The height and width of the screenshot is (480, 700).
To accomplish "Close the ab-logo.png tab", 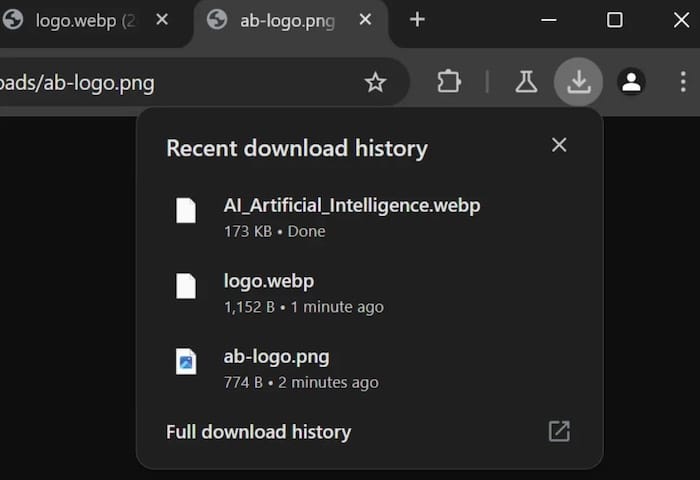I will point(365,20).
